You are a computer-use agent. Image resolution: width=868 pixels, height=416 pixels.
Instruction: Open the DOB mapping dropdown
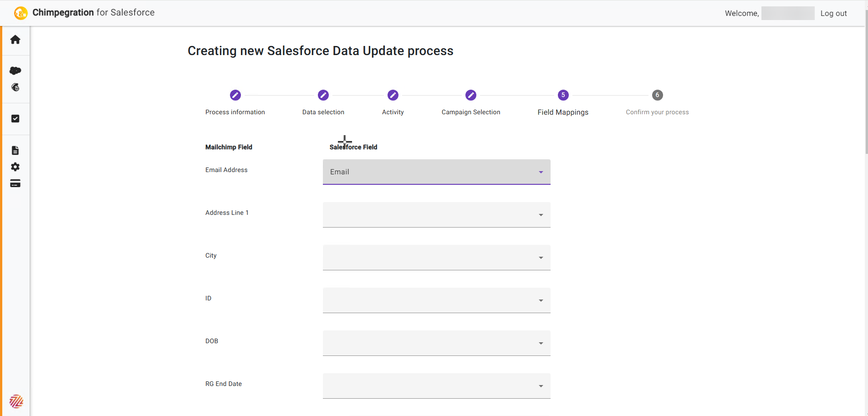point(437,343)
